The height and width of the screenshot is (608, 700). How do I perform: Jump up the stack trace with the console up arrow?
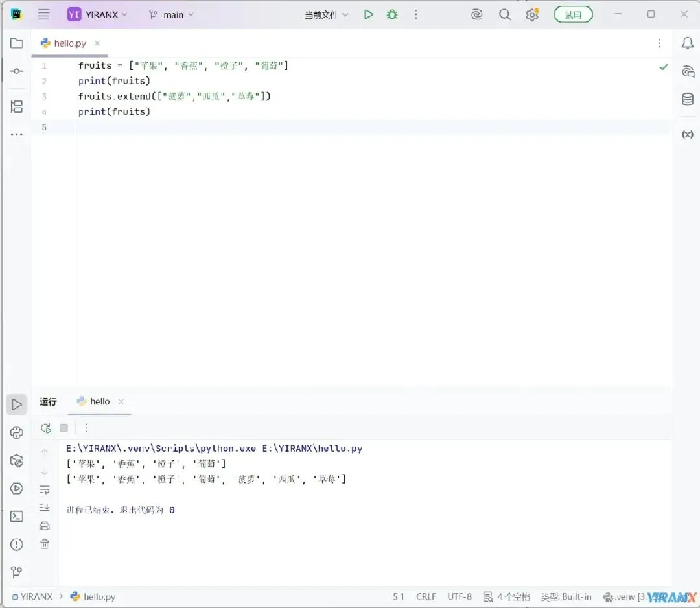pyautogui.click(x=45, y=452)
